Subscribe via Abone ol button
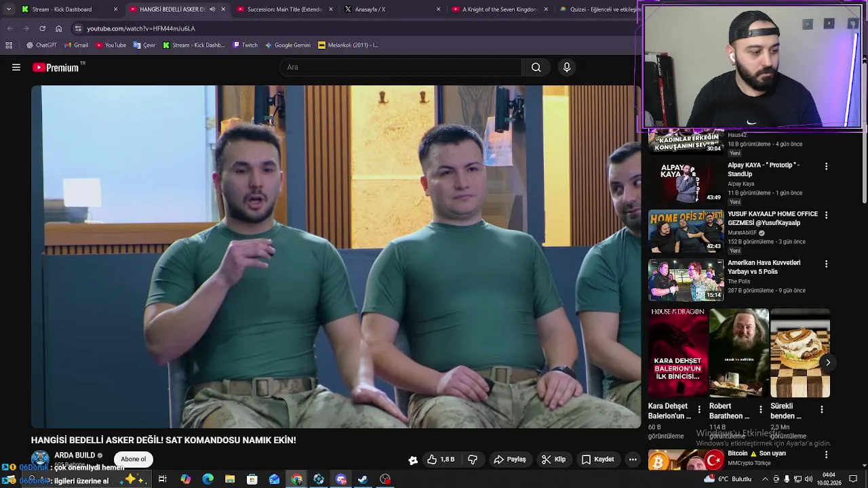 [134, 460]
